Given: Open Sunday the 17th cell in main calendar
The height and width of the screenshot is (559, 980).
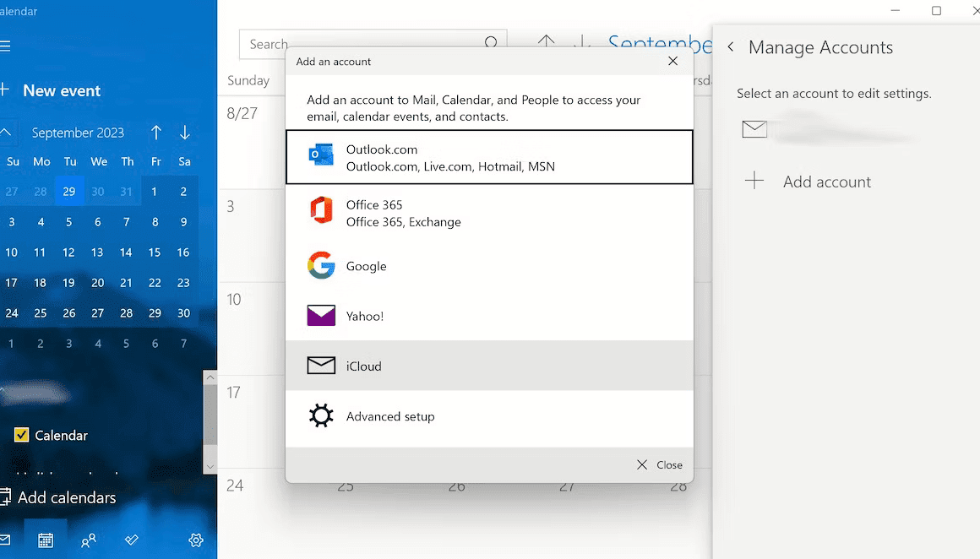Looking at the screenshot, I should [x=252, y=421].
